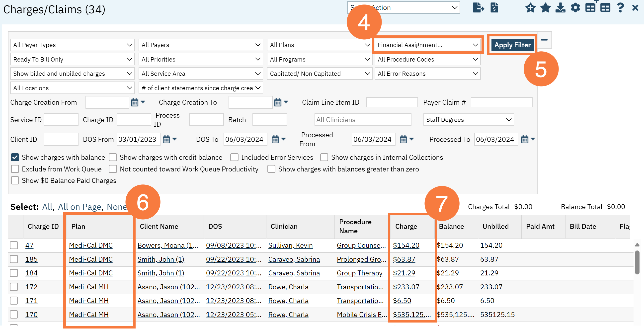This screenshot has width=644, height=329.
Task: Open help with question mark icon
Action: 620,8
